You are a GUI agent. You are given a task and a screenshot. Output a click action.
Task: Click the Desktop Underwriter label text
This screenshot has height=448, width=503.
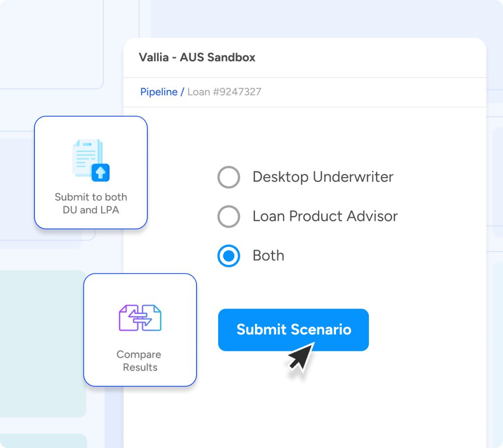coord(323,177)
